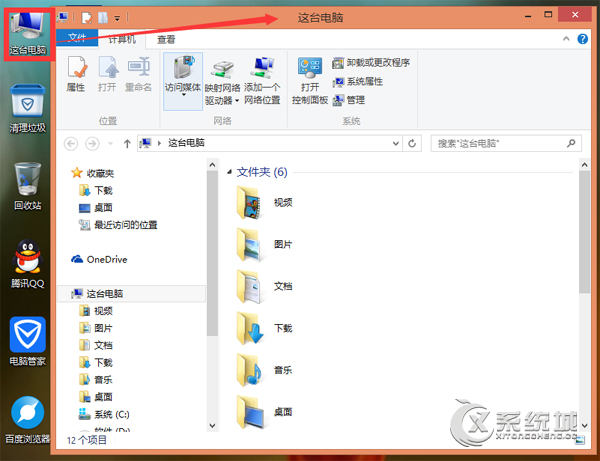Select 收藏夹 favorites in navigation pane

click(x=93, y=173)
